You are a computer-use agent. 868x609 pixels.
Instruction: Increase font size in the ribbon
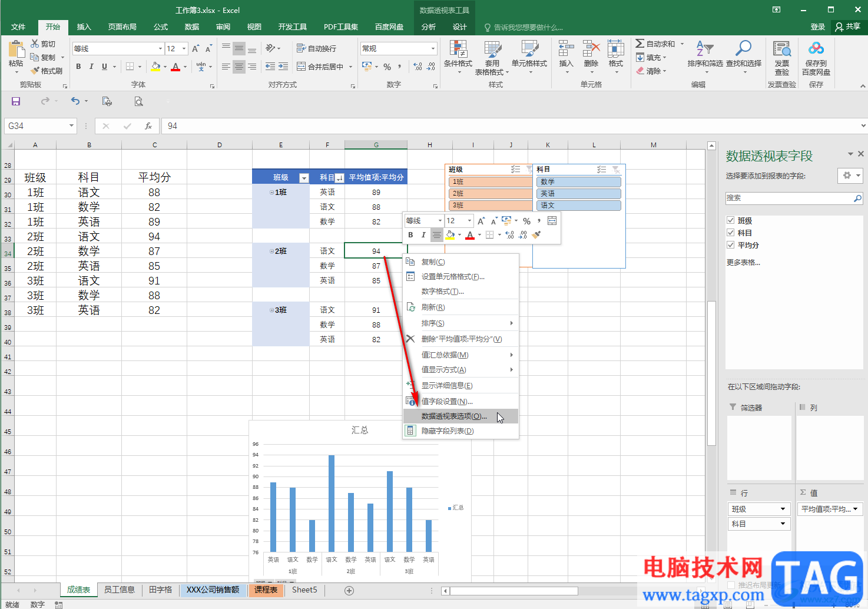click(x=196, y=48)
